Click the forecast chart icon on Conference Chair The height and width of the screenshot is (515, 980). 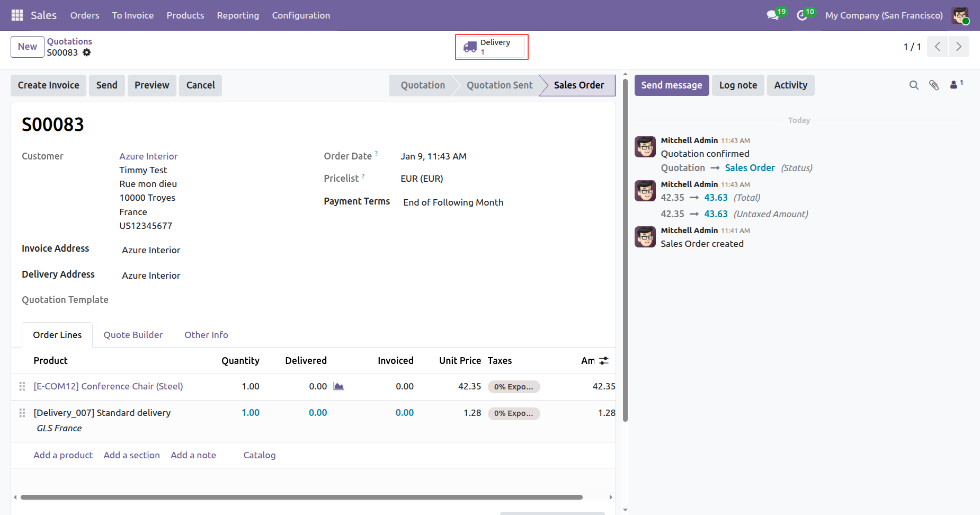pyautogui.click(x=338, y=386)
